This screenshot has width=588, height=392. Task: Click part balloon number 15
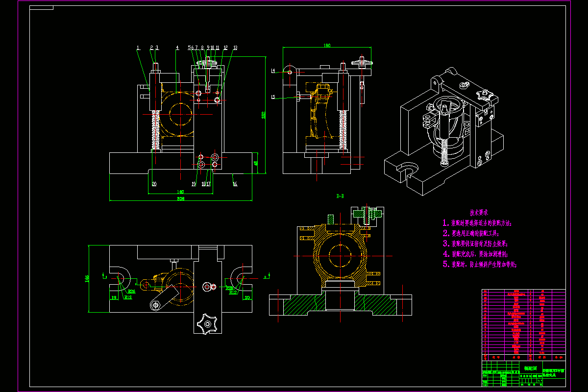click(273, 97)
